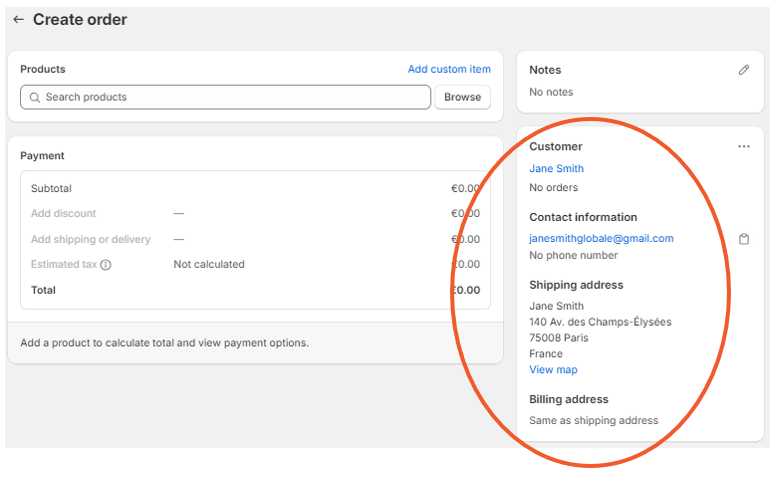Open the Browse products button
Image resolution: width=781 pixels, height=479 pixels.
462,97
